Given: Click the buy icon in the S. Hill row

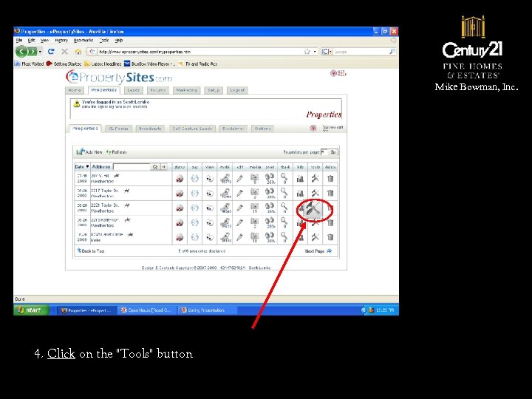Looking at the screenshot, I should click(x=195, y=179).
